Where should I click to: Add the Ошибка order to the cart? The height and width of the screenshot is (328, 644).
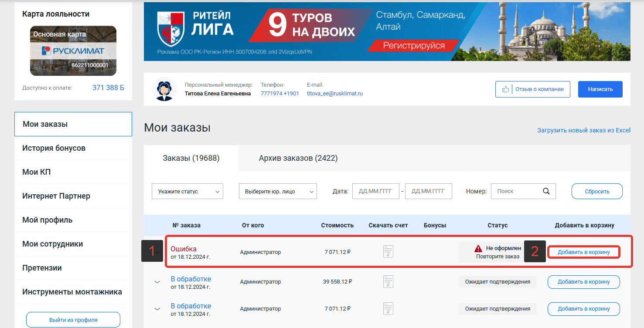[x=584, y=252]
